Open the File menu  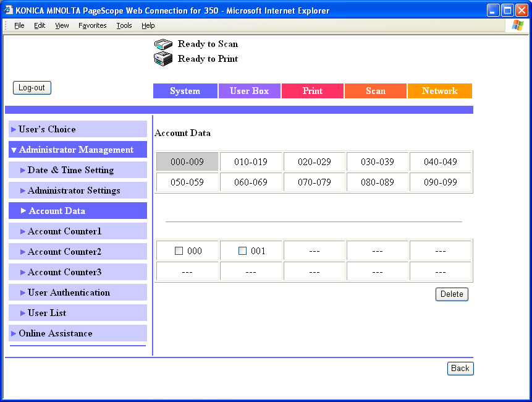(x=19, y=25)
